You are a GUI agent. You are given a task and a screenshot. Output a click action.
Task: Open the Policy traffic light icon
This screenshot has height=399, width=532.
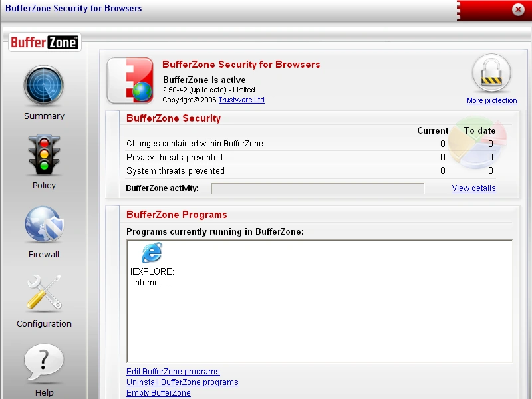[44, 154]
